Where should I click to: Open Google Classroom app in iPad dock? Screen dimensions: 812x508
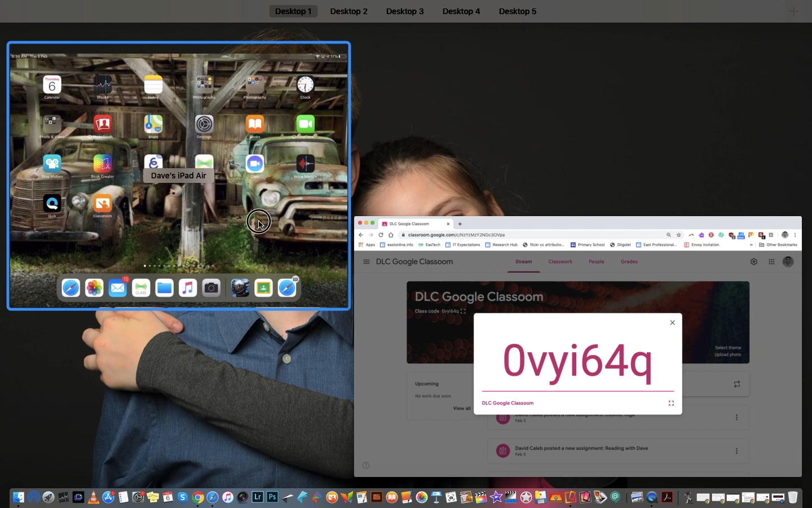(263, 288)
